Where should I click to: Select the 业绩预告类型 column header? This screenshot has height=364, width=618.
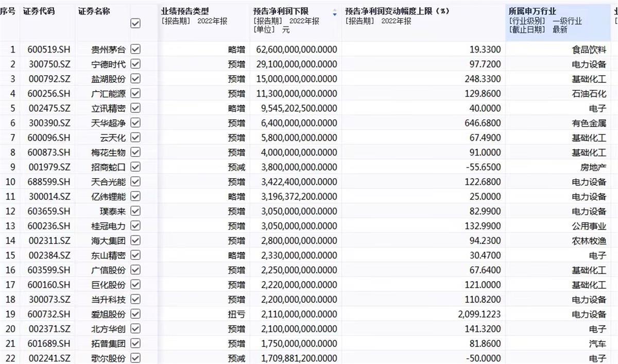point(185,11)
